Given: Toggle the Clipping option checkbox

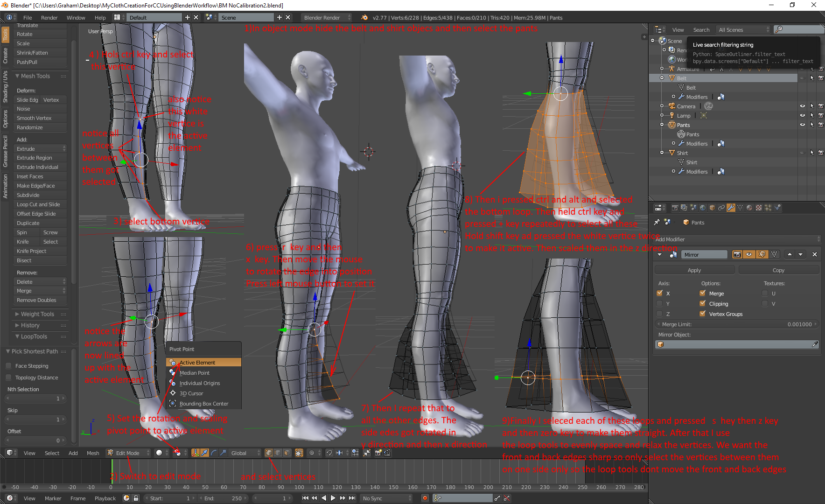Looking at the screenshot, I should [702, 303].
